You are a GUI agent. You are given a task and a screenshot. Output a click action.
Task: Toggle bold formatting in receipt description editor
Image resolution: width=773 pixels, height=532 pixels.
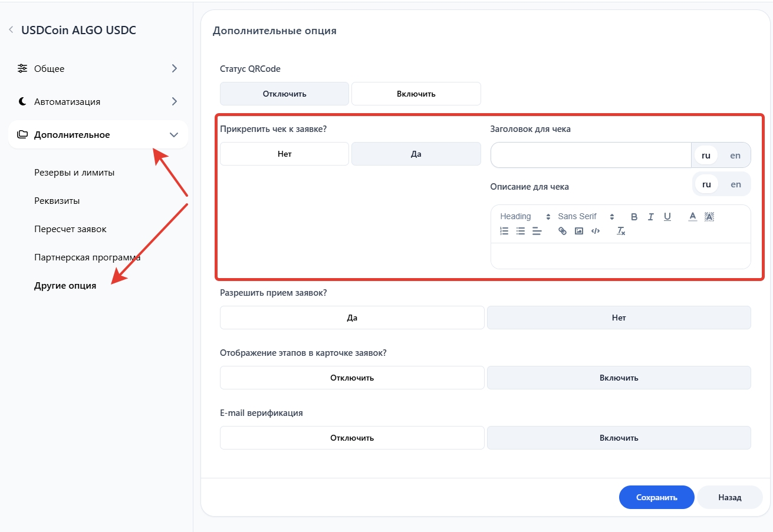tap(634, 217)
